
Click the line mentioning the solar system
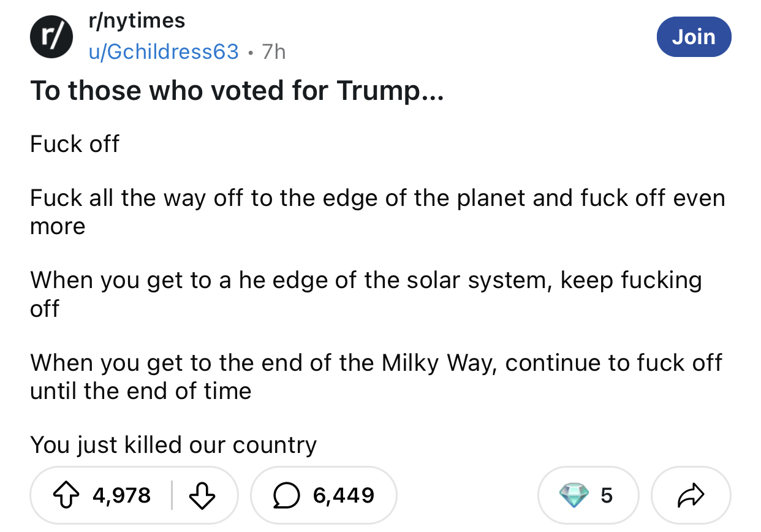[x=366, y=281]
